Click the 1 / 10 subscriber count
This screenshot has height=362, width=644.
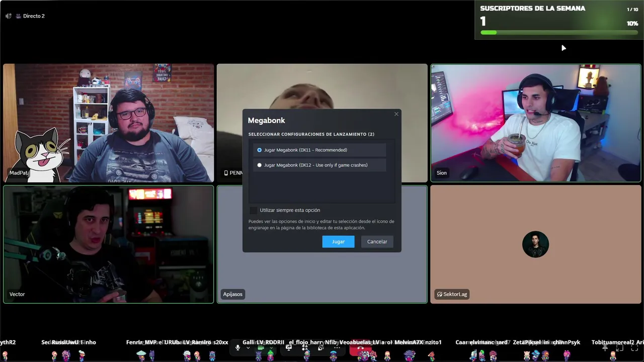pyautogui.click(x=632, y=10)
